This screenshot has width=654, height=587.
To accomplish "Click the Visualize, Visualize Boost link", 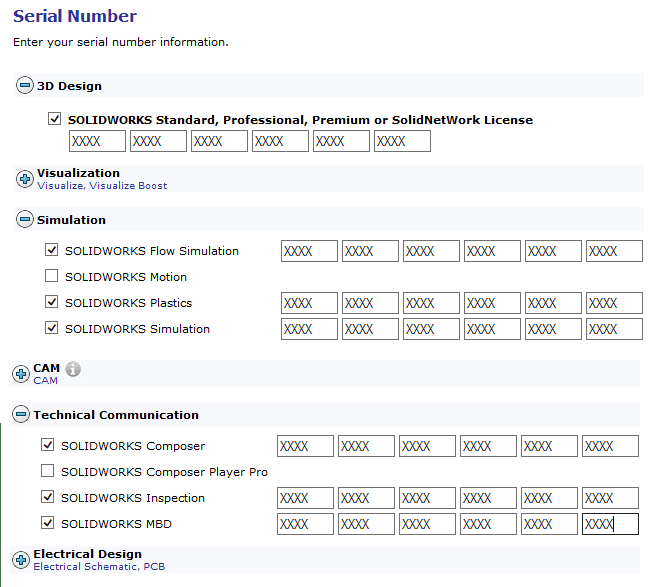I will [102, 186].
